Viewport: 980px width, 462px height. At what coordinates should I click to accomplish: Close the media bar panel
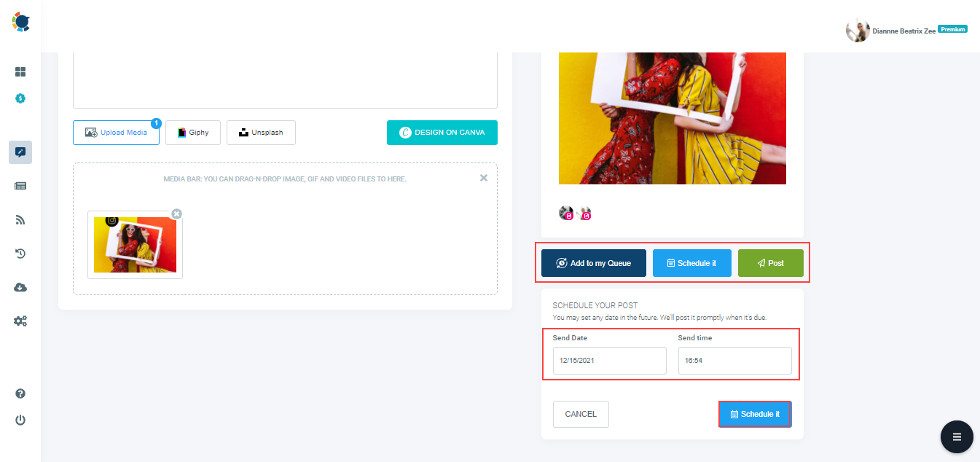point(484,178)
